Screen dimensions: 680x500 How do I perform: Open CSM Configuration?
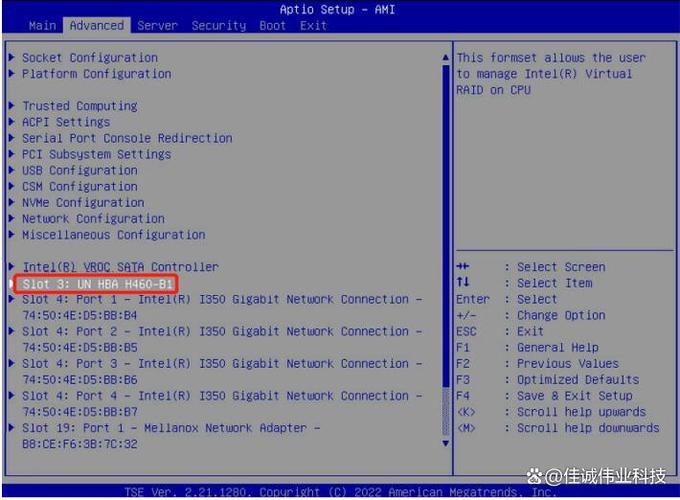(79, 186)
